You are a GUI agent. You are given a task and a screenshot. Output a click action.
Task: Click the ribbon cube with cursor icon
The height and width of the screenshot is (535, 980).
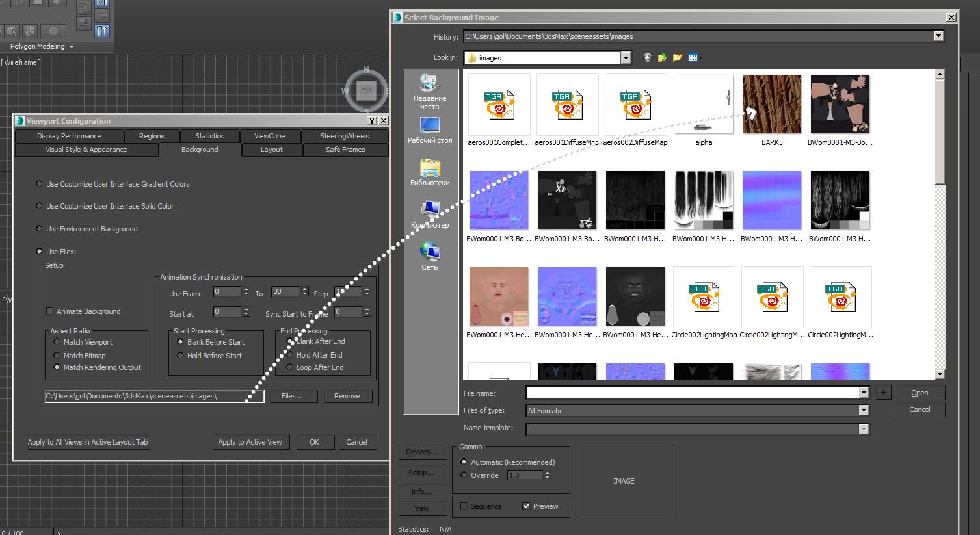point(11,31)
